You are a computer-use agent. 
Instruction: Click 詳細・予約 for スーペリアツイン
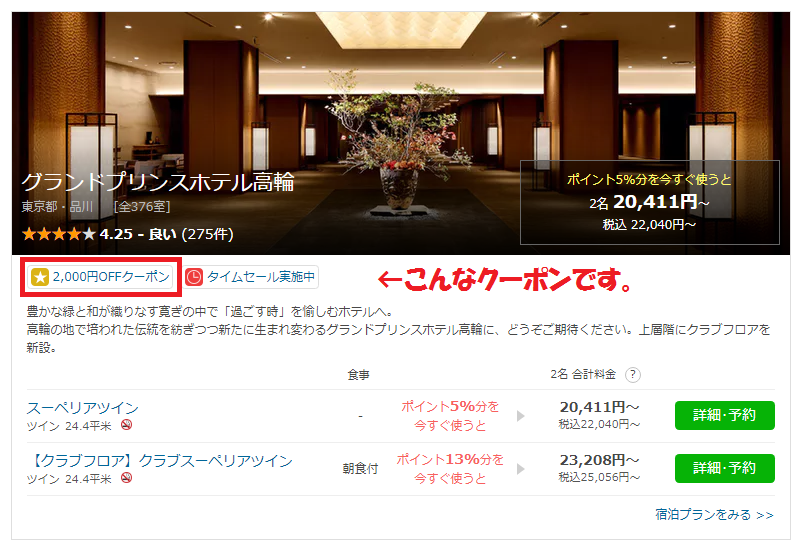tap(725, 415)
